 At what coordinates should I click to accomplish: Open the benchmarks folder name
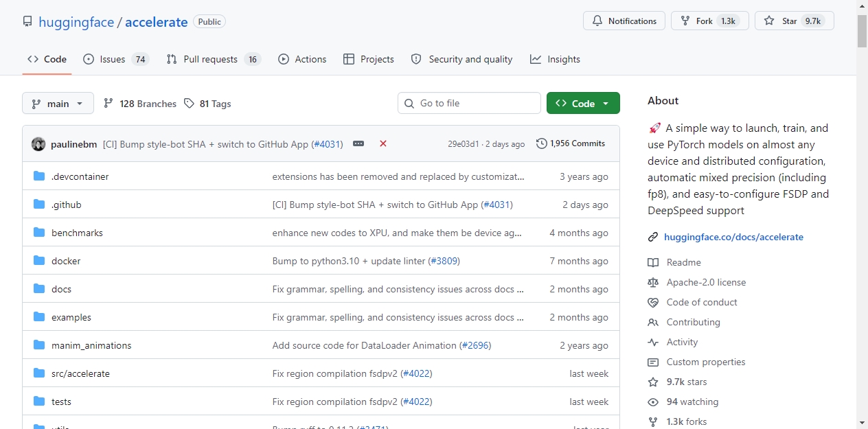coord(77,233)
